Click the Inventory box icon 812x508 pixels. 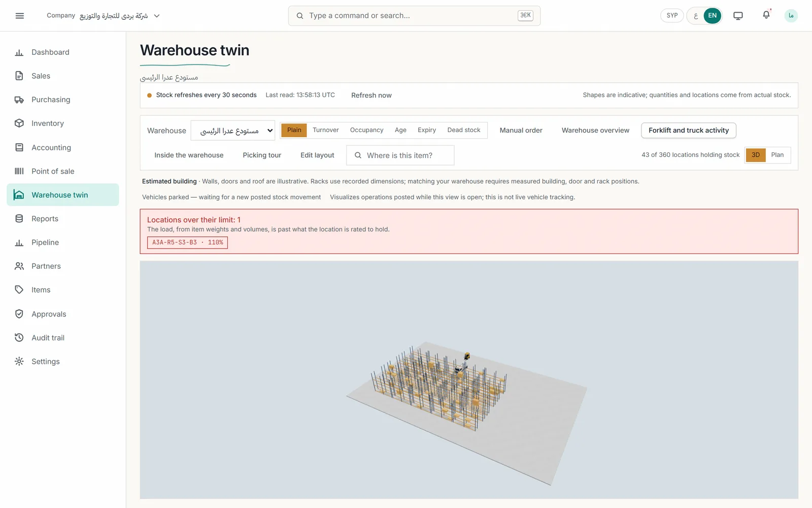pos(19,123)
